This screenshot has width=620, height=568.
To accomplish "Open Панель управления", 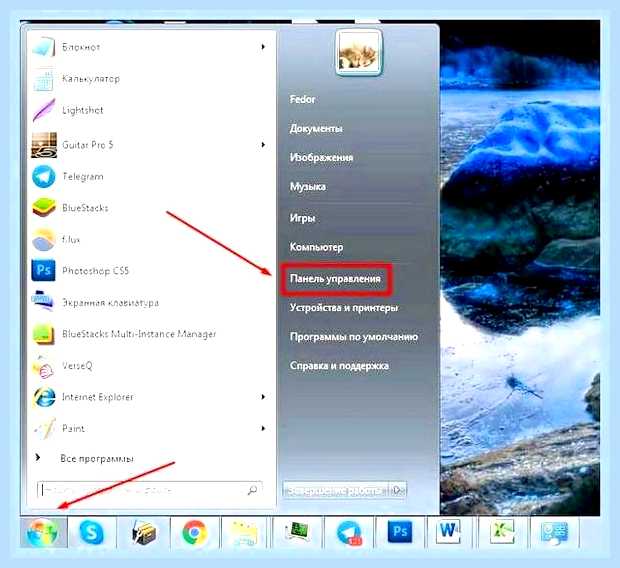I will [335, 279].
